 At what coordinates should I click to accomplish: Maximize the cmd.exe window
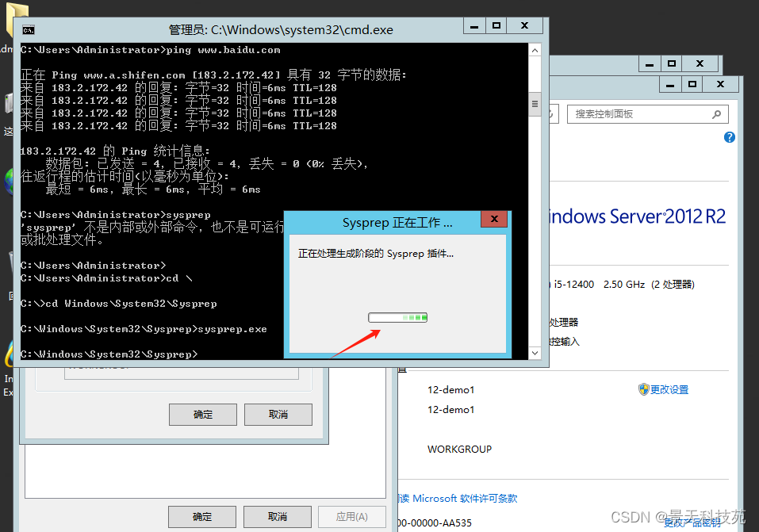tap(496, 26)
